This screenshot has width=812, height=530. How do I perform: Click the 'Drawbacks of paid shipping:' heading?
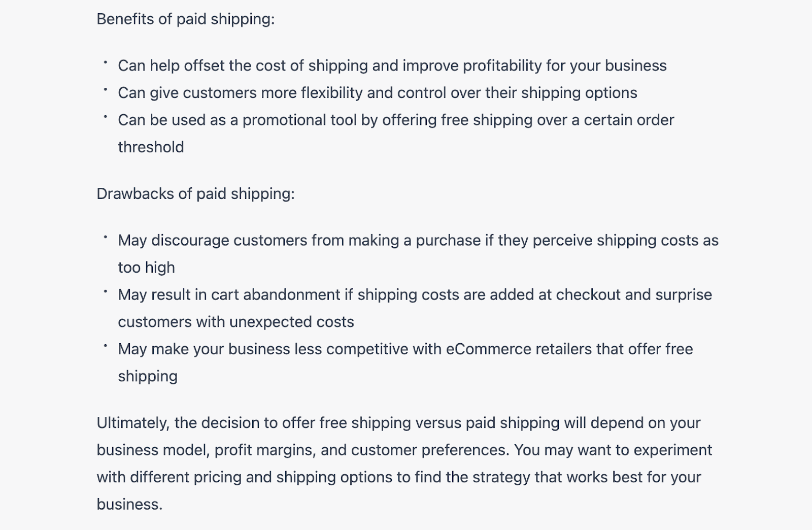[x=195, y=194]
